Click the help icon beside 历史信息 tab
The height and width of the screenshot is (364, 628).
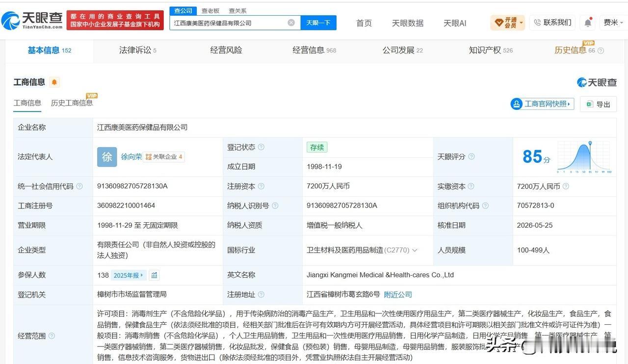(x=601, y=51)
